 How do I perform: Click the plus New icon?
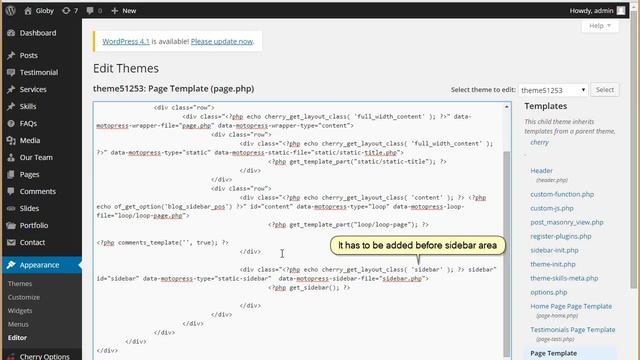pyautogui.click(x=115, y=11)
